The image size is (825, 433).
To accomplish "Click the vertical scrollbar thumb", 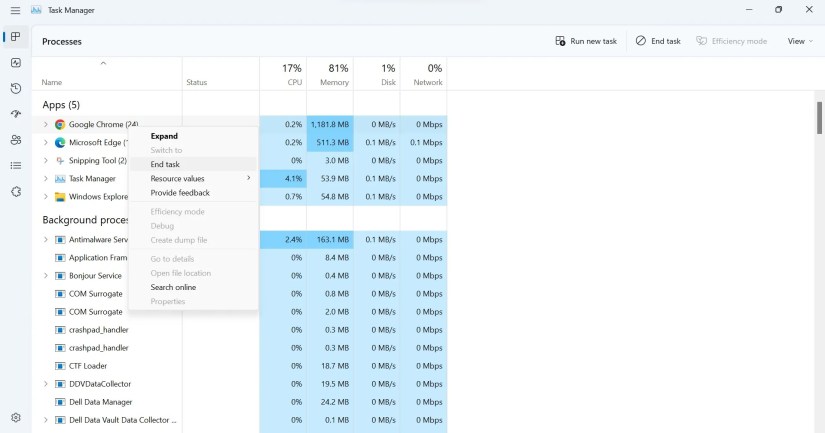I will coord(819,118).
